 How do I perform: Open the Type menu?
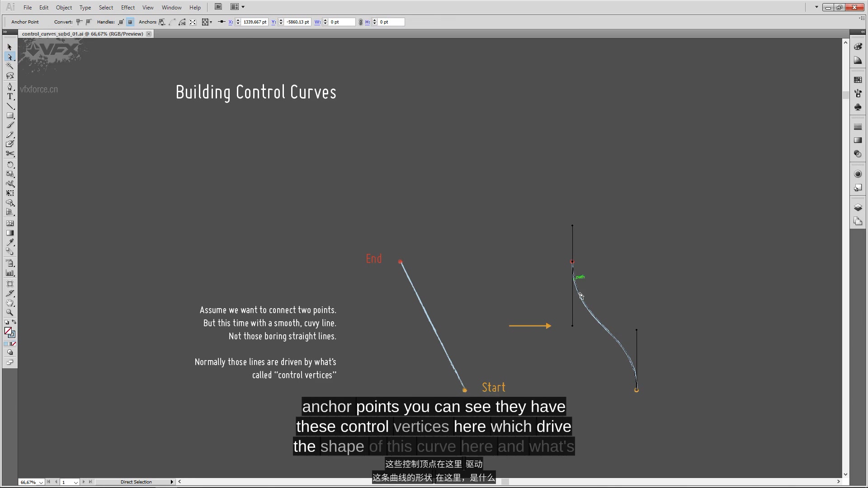[x=85, y=7]
